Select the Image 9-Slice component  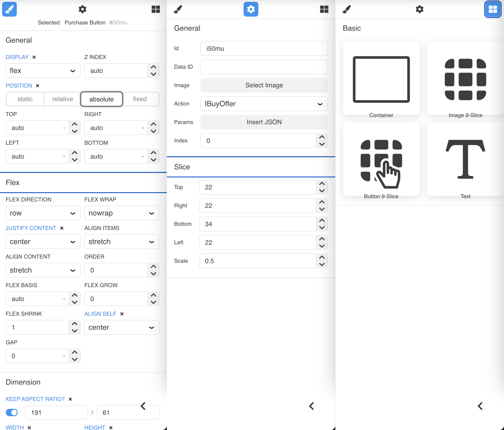[465, 78]
